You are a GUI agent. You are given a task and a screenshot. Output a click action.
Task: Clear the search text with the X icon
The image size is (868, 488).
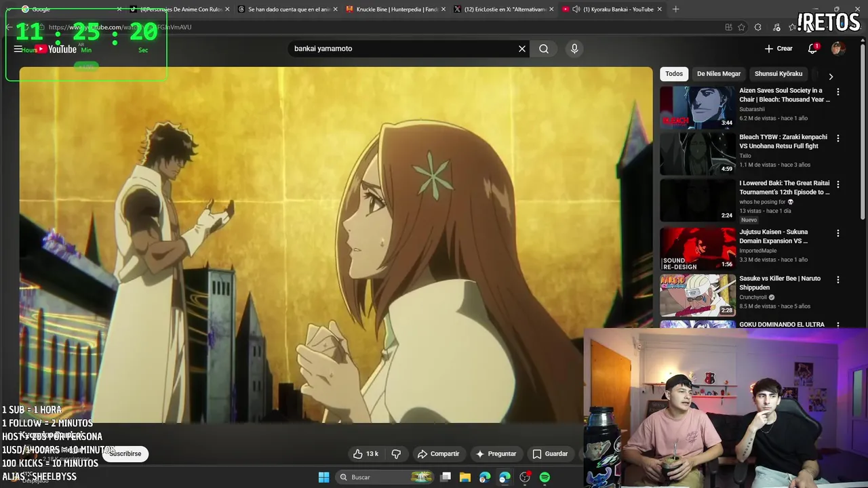click(x=522, y=49)
